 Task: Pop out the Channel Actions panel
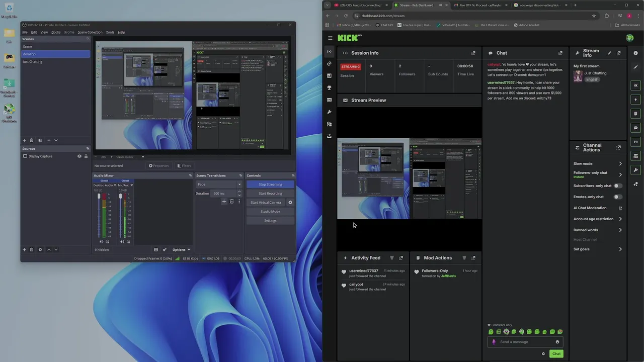click(618, 148)
